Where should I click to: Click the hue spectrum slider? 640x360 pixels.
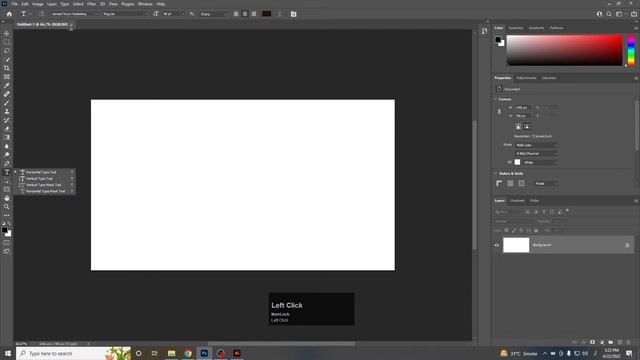(631, 50)
